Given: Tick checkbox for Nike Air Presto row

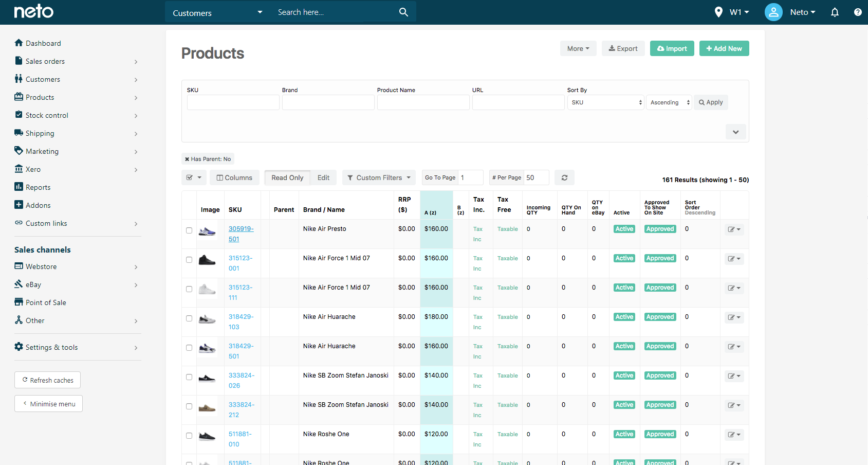Looking at the screenshot, I should (x=189, y=230).
